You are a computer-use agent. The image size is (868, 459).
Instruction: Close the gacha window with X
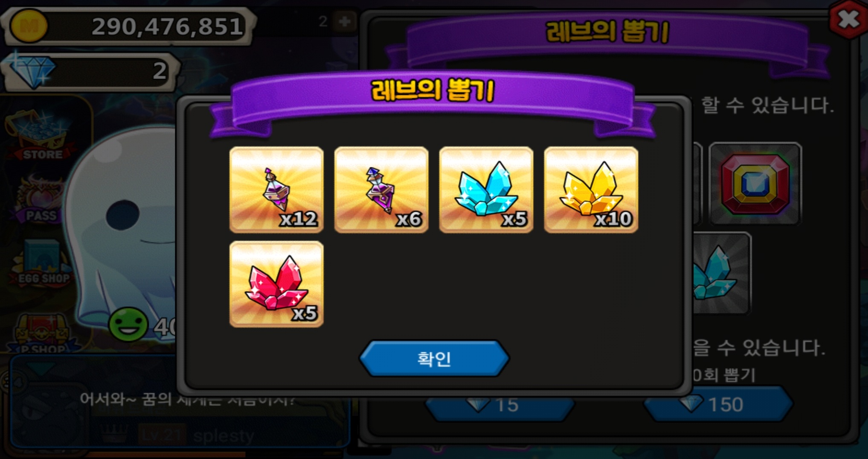click(x=848, y=19)
